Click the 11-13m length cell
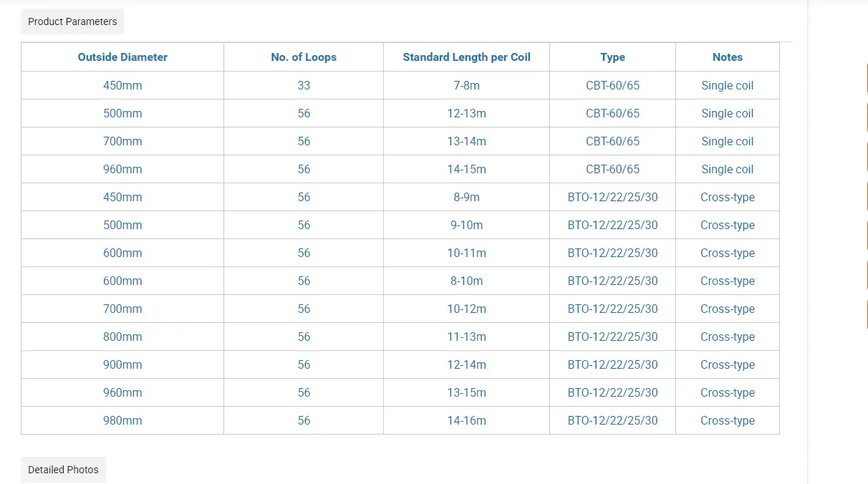 click(x=466, y=337)
